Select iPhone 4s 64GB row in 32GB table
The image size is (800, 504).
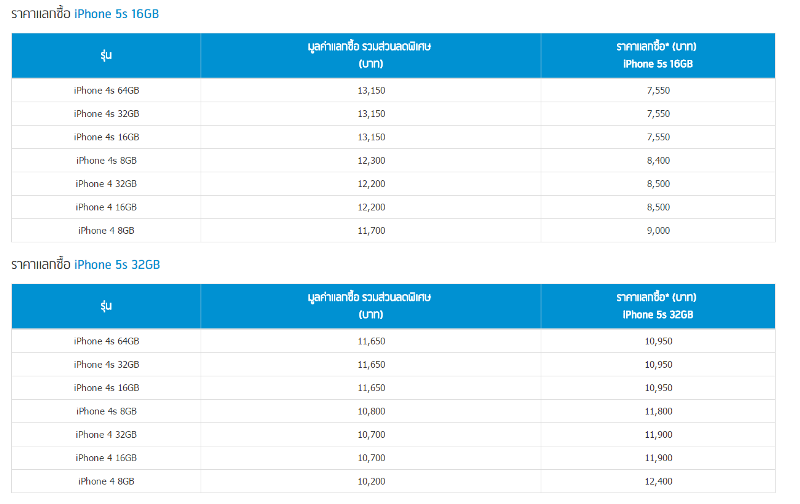click(393, 341)
